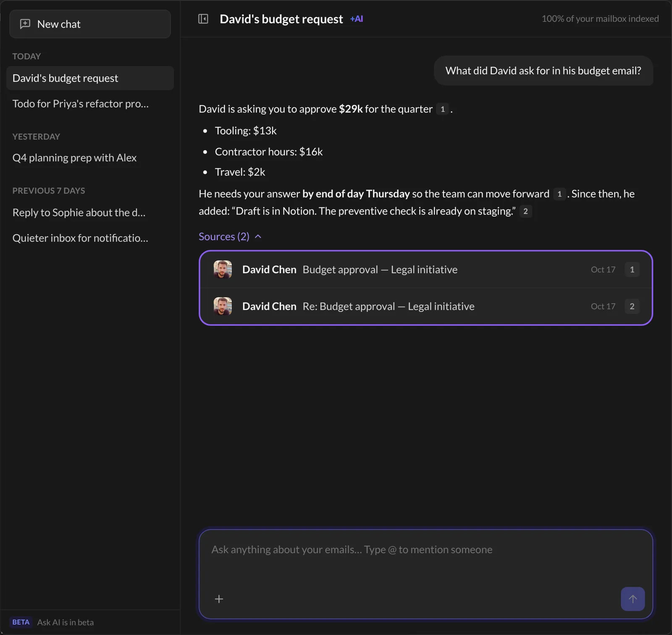The height and width of the screenshot is (635, 672).
Task: Click the YESTERDAY section label
Action: [36, 137]
